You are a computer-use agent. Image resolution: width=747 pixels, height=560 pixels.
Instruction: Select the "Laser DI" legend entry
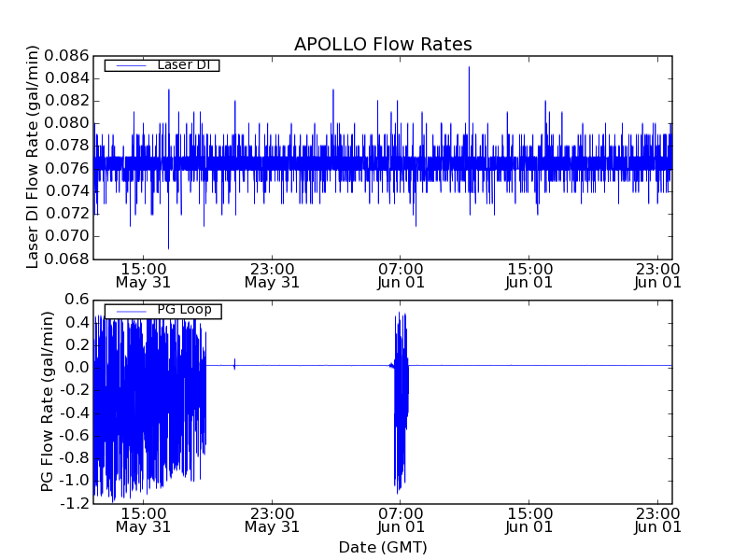pos(162,64)
